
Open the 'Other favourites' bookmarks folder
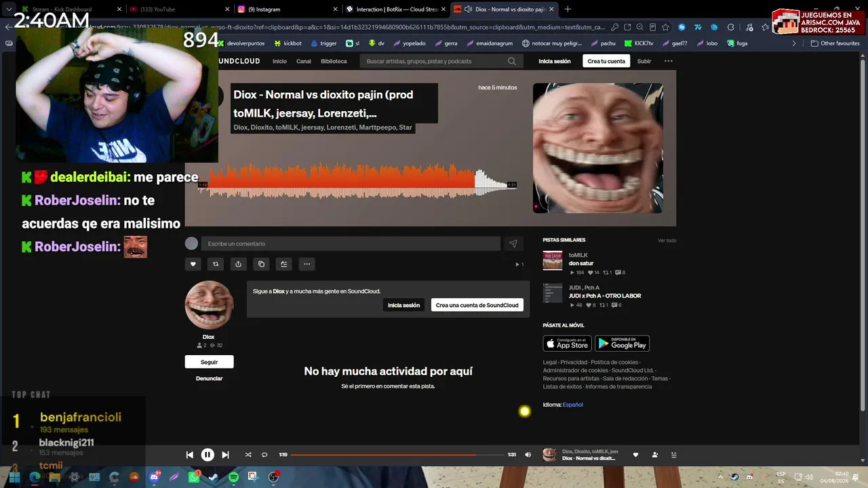[835, 43]
